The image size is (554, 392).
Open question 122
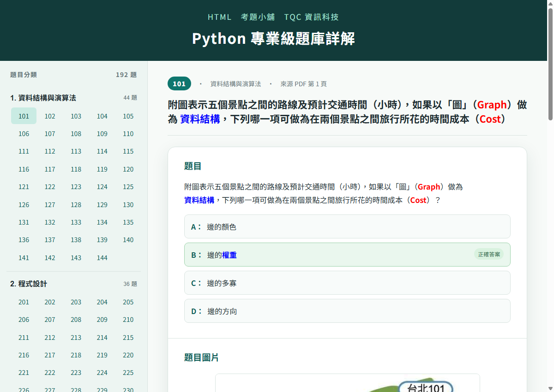point(50,187)
